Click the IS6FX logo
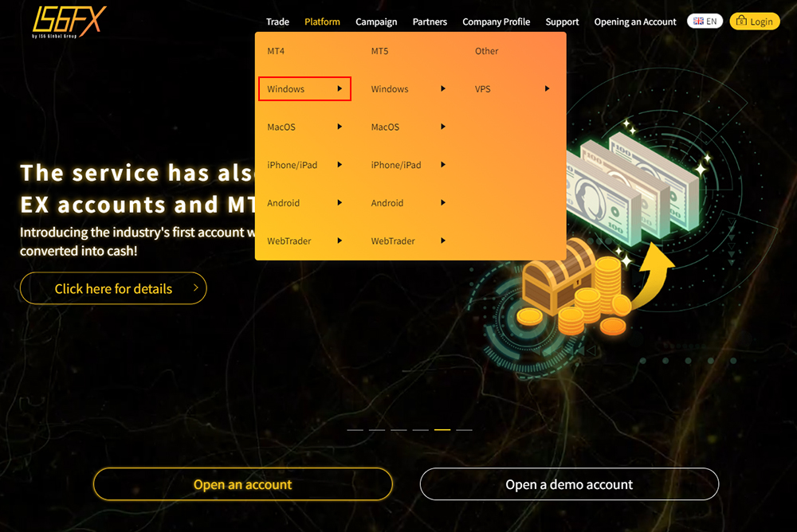The height and width of the screenshot is (532, 797). point(69,22)
